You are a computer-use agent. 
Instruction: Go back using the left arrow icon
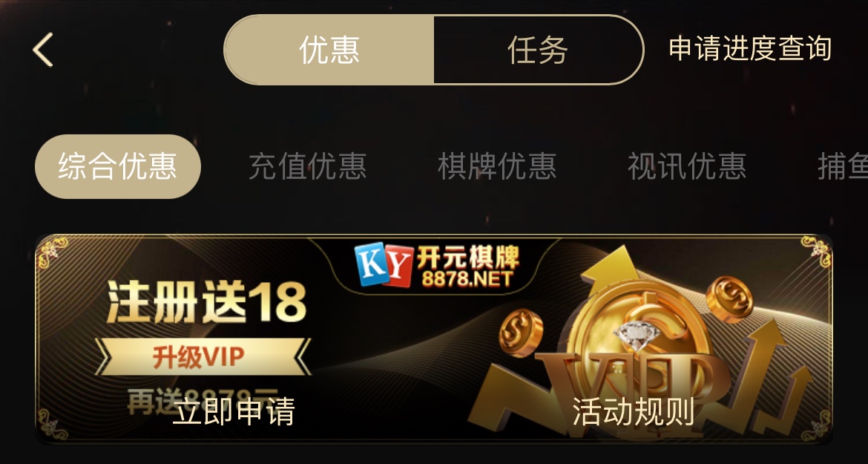pos(42,50)
